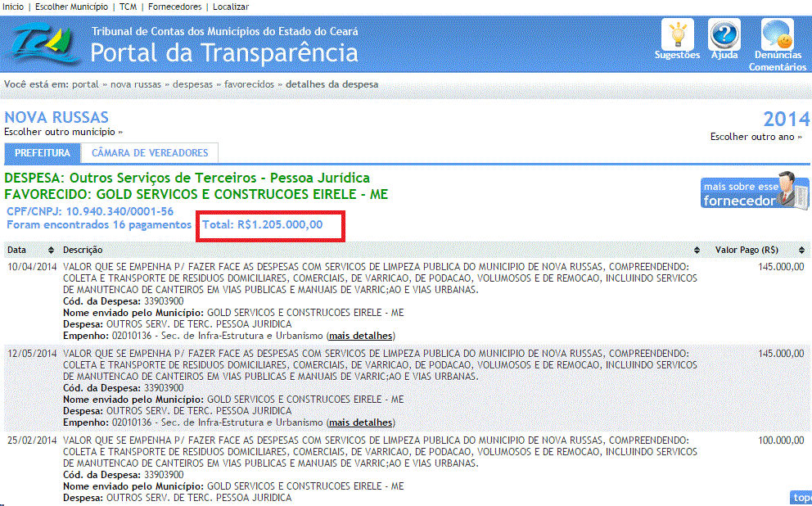Image resolution: width=812 pixels, height=506 pixels.
Task: Click the value 145.000,00 for 10/04/2014
Action: (x=781, y=267)
